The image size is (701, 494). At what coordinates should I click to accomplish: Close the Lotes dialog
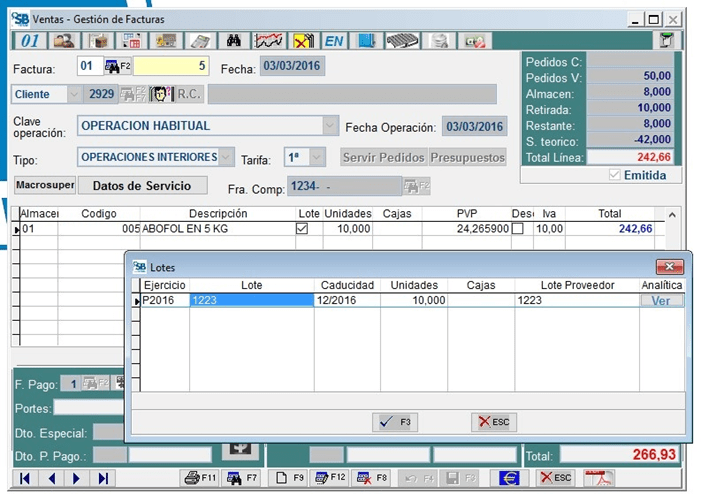point(669,266)
